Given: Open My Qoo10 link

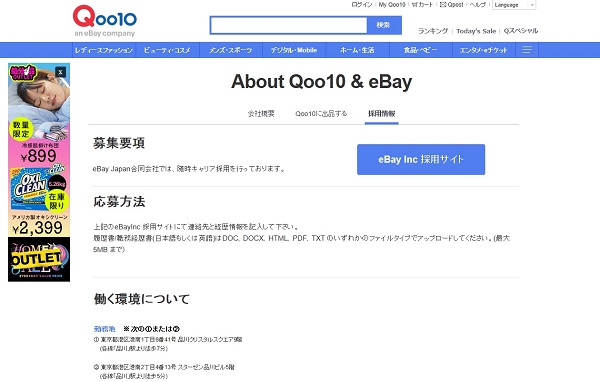Looking at the screenshot, I should click(392, 5).
